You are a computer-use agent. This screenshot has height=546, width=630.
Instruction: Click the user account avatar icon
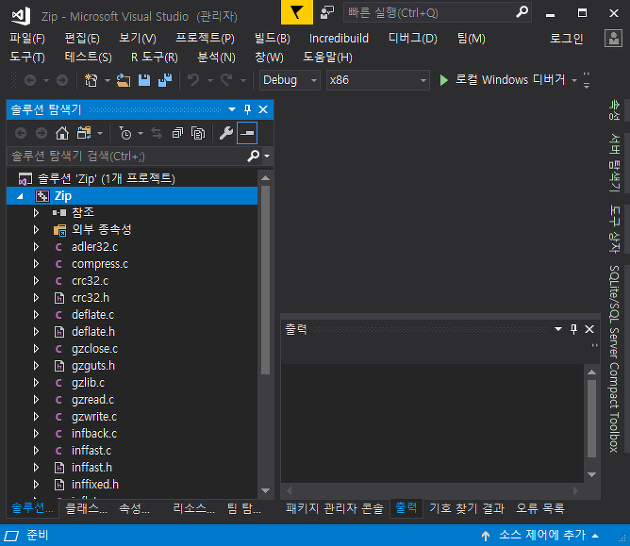(x=613, y=38)
